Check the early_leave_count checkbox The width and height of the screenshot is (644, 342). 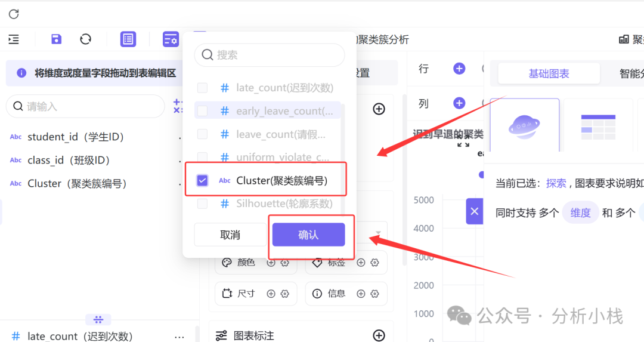coord(203,111)
